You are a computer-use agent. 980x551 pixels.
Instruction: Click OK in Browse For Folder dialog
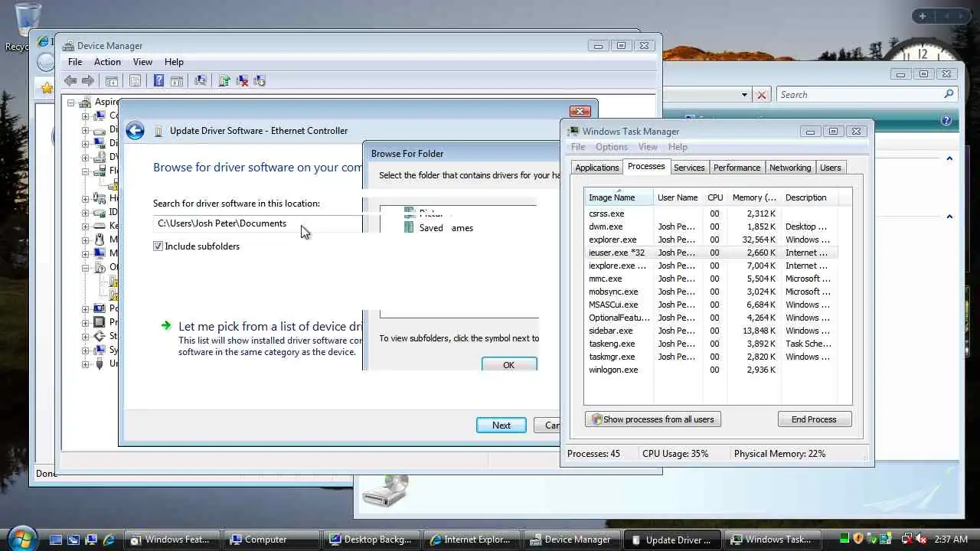pos(509,365)
